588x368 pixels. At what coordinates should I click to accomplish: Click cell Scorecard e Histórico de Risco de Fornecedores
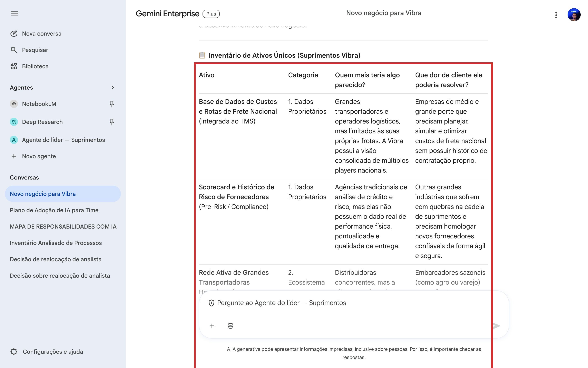(x=236, y=197)
